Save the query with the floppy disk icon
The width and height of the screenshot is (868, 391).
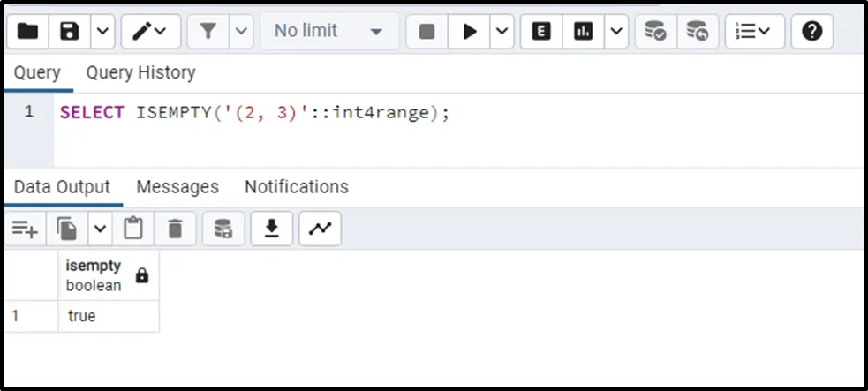pos(69,32)
